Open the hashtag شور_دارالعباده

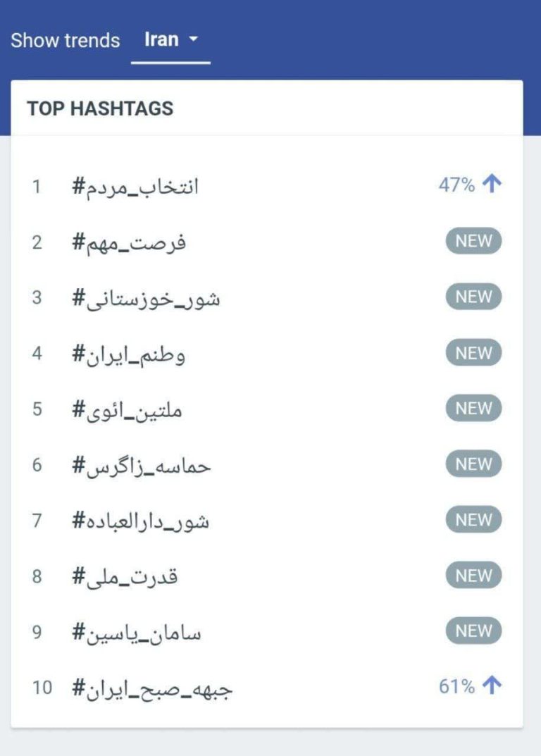click(x=141, y=521)
